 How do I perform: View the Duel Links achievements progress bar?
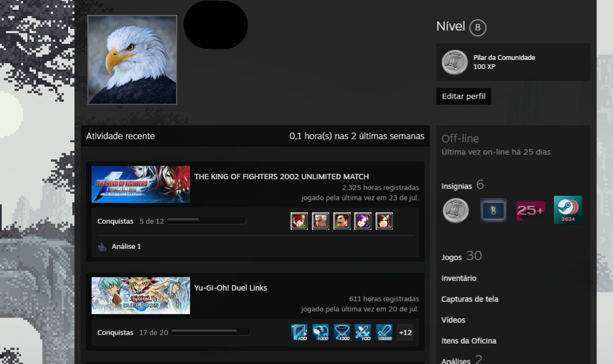[210, 332]
